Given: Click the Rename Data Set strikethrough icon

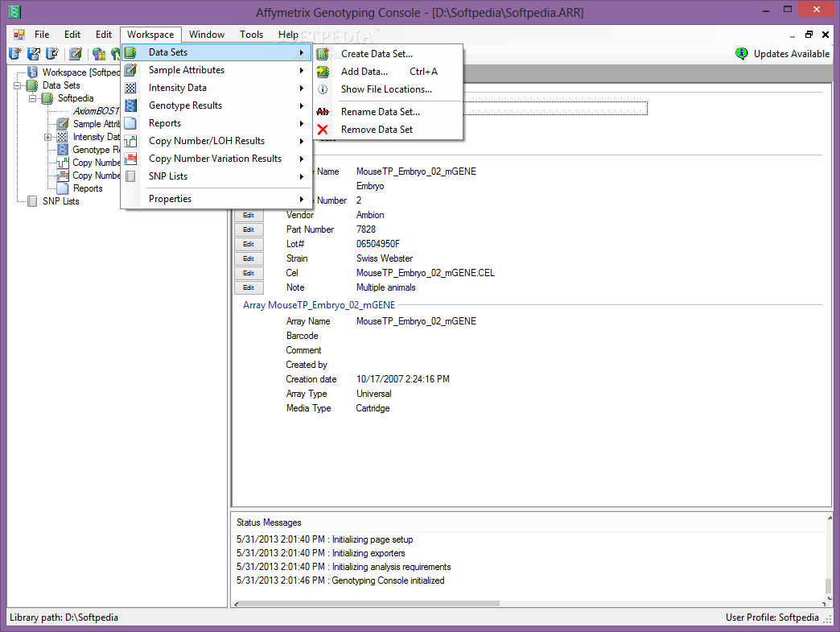Looking at the screenshot, I should [323, 111].
